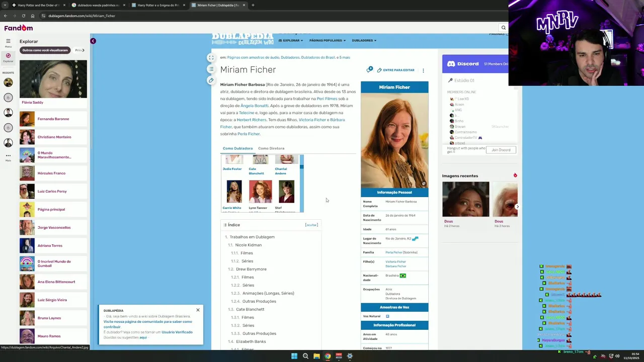This screenshot has width=644, height=362.
Task: Click the browser home icon
Action: (x=33, y=16)
